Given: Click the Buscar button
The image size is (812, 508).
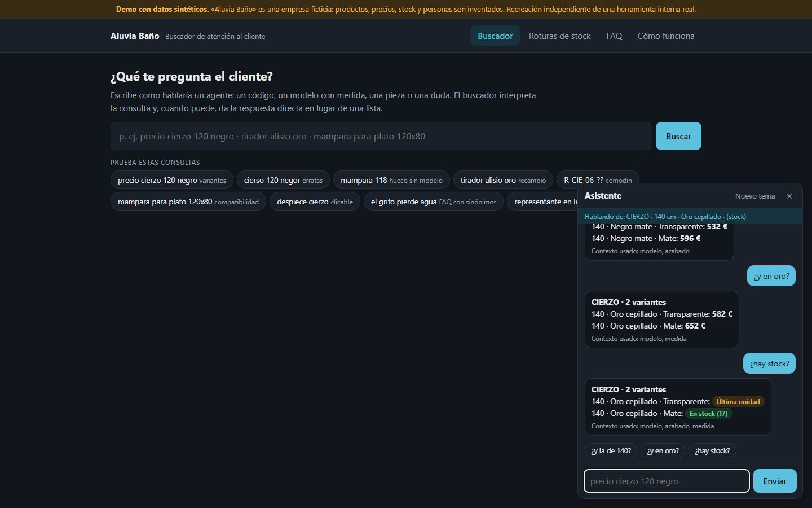Looking at the screenshot, I should click(678, 136).
